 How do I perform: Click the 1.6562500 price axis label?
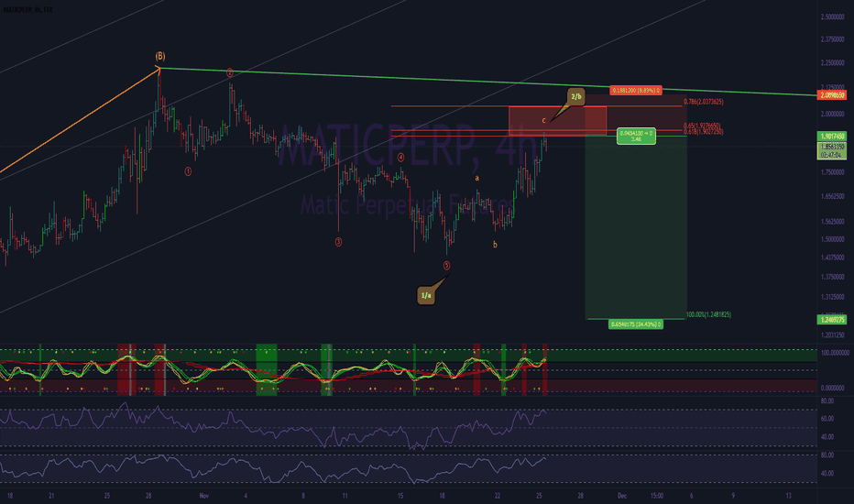point(832,196)
